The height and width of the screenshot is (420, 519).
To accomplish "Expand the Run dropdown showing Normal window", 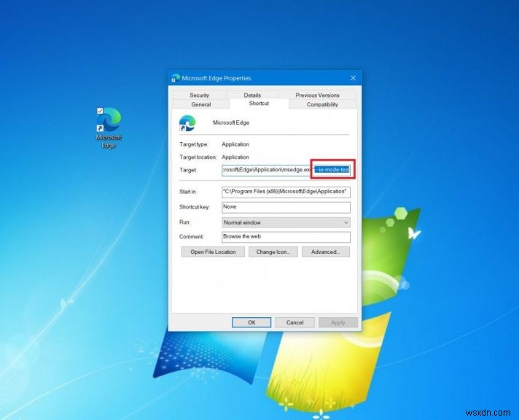I will point(286,222).
